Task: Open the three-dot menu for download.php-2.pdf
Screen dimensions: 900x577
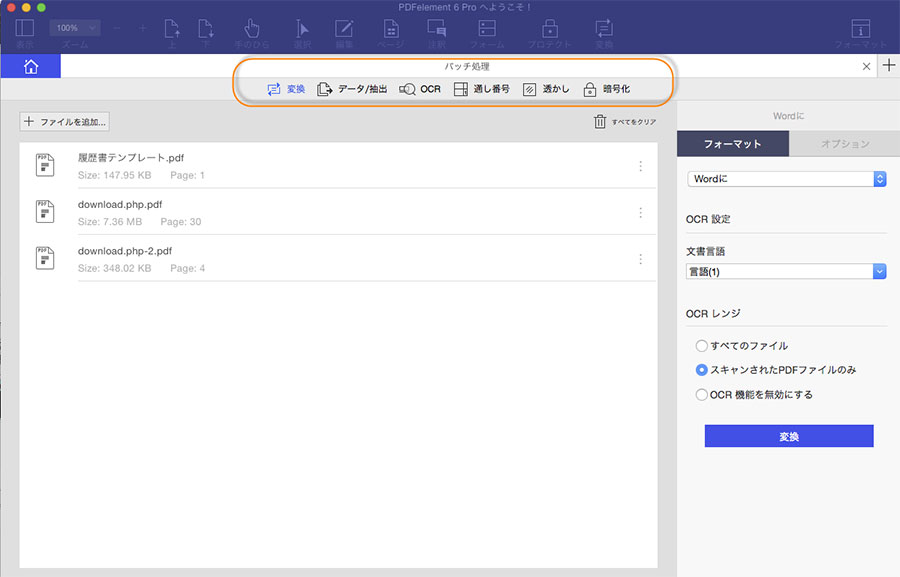Action: click(x=641, y=260)
